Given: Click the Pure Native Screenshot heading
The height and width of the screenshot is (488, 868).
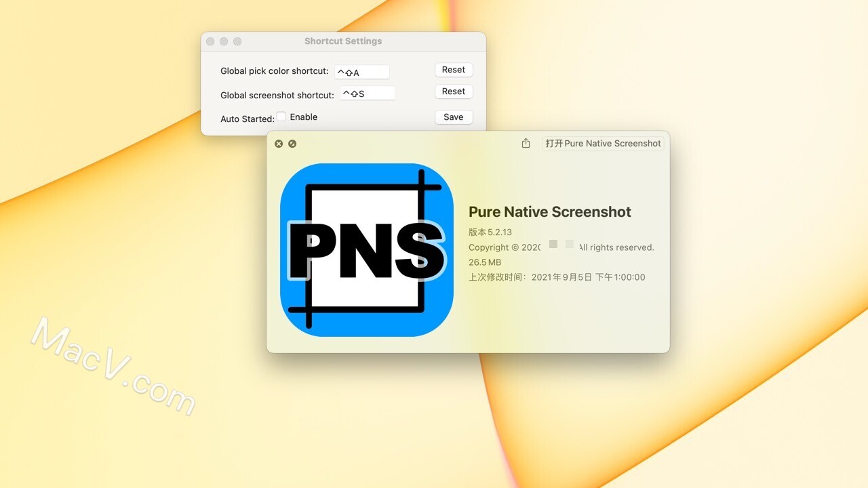Looking at the screenshot, I should click(550, 211).
